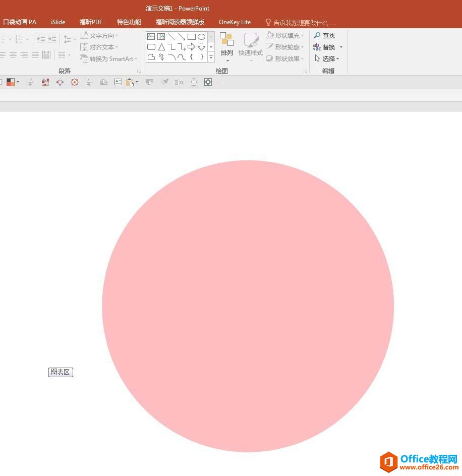The image size is (462, 476).
Task: Open the color swatch dropdown in quick toolbar
Action: click(x=18, y=82)
